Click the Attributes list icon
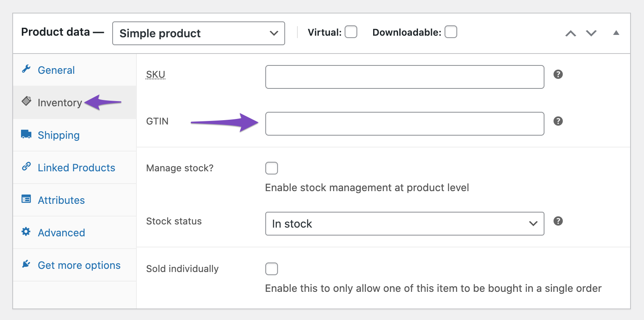644x320 pixels. pos(26,199)
